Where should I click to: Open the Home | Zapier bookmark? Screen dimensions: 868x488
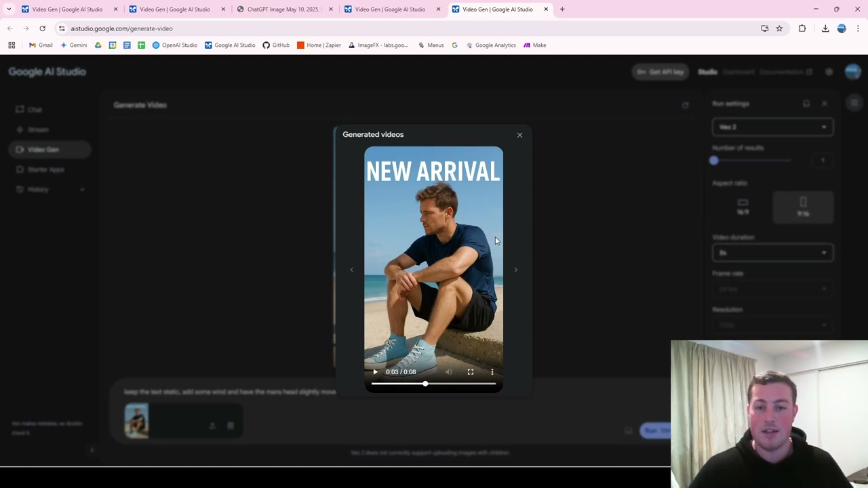pyautogui.click(x=319, y=45)
